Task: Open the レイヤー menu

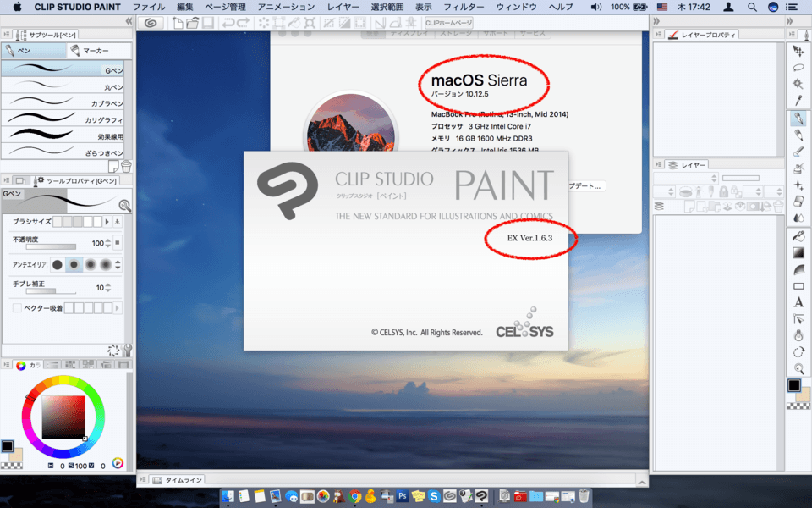Action: coord(343,7)
